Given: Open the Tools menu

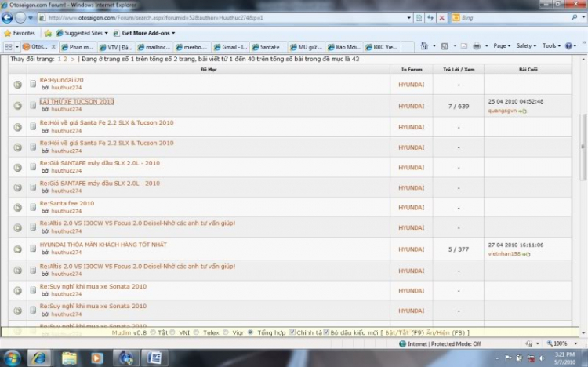Looking at the screenshot, I should (x=551, y=45).
